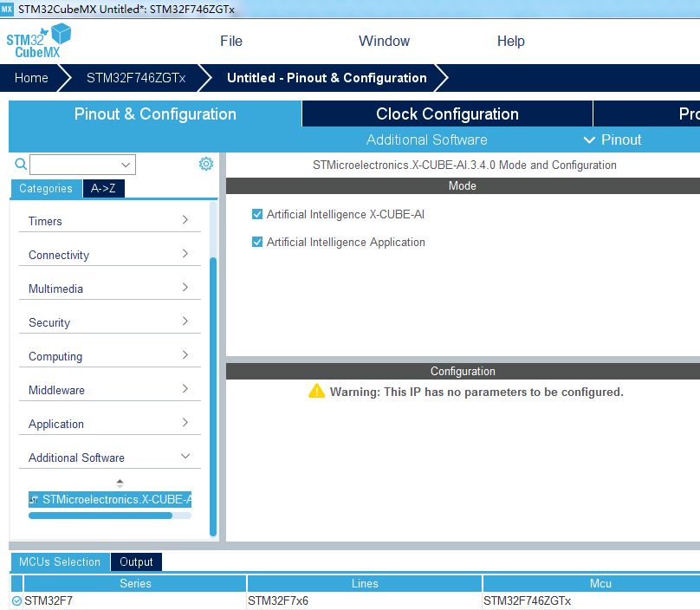Click the no-parameters warning message text
This screenshot has width=700, height=610.
(476, 392)
